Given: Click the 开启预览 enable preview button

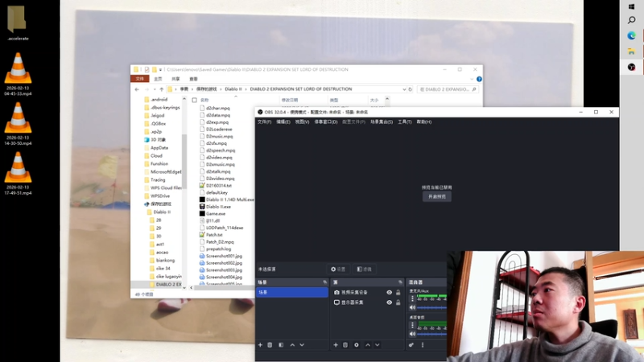Looking at the screenshot, I should click(x=436, y=196).
